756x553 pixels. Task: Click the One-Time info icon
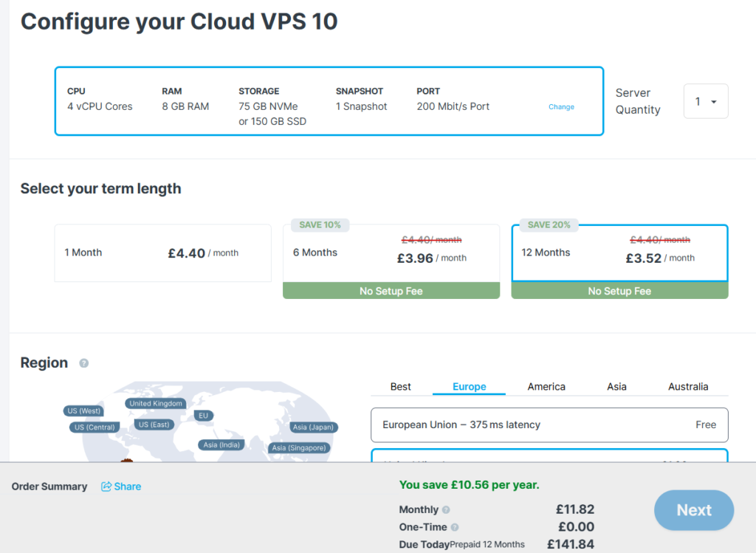pyautogui.click(x=454, y=527)
